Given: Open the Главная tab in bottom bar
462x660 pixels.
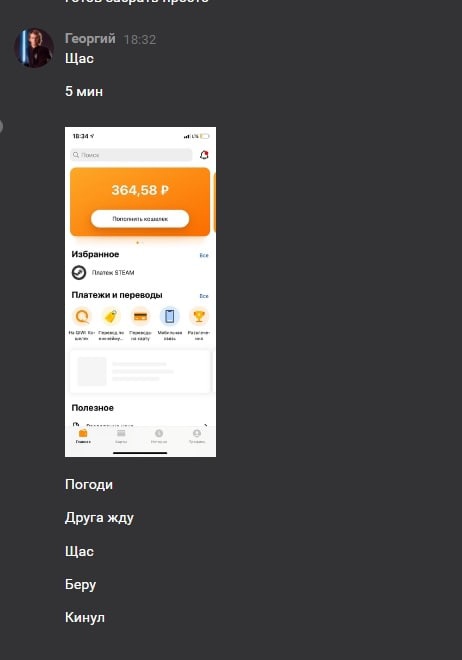Looking at the screenshot, I should (83, 436).
